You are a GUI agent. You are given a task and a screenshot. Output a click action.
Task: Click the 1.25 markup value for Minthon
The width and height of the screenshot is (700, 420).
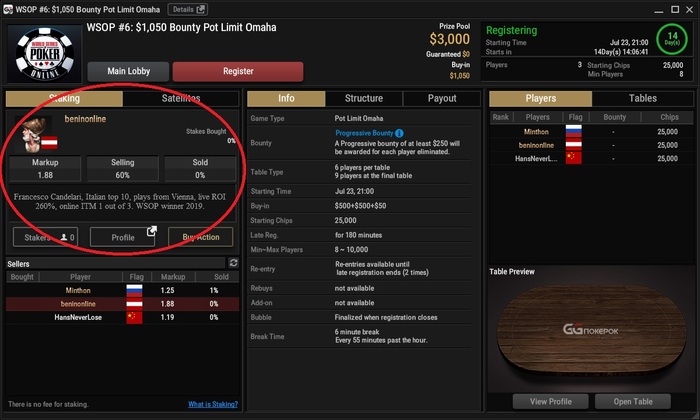[x=167, y=291]
